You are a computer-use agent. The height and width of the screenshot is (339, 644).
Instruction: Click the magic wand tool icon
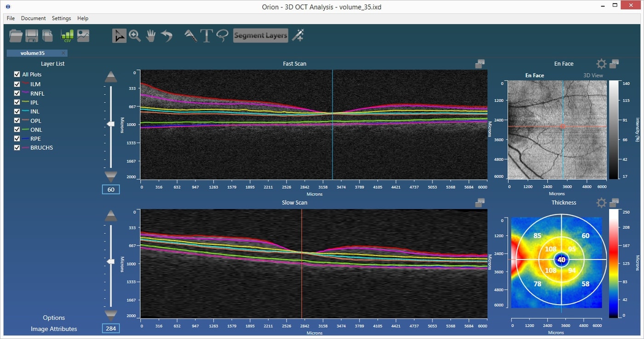point(298,35)
